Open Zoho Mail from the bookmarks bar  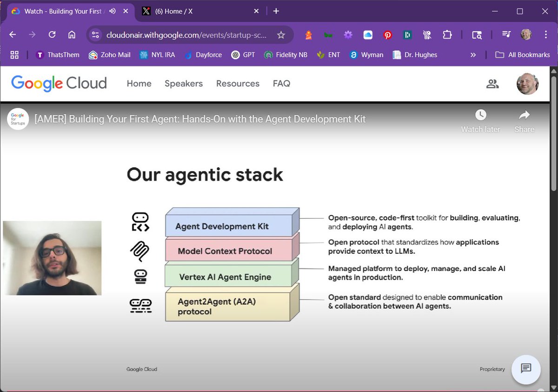pos(109,54)
